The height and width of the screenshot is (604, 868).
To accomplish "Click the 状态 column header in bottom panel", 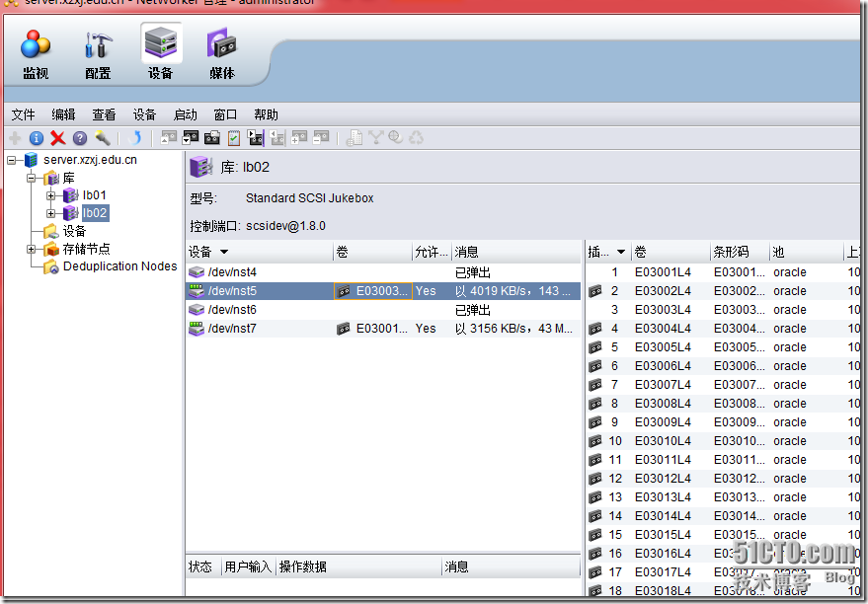I will [203, 566].
